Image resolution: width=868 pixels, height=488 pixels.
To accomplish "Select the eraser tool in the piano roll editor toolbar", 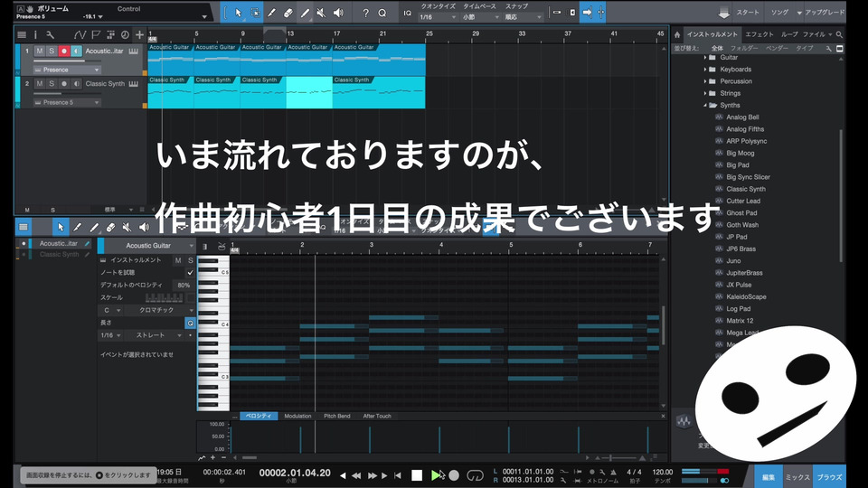I will click(x=110, y=227).
